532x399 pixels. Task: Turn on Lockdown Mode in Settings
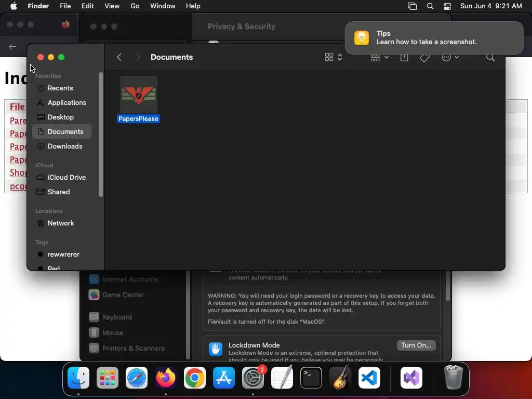[x=416, y=345]
